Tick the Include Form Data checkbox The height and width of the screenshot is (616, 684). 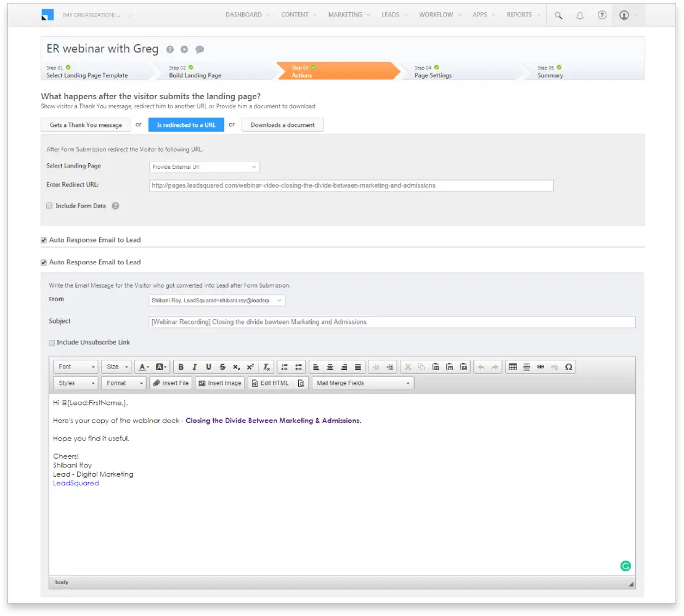(49, 206)
